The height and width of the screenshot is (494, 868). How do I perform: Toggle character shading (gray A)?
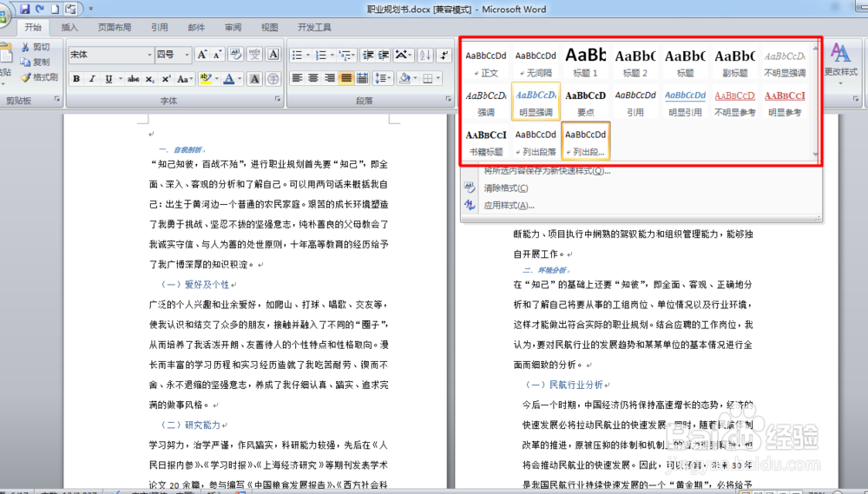click(254, 79)
